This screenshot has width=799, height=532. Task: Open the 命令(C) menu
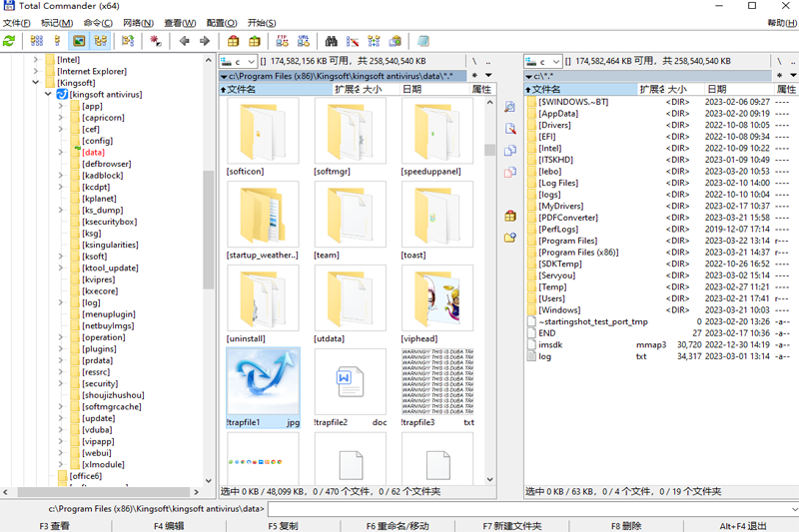pyautogui.click(x=98, y=23)
